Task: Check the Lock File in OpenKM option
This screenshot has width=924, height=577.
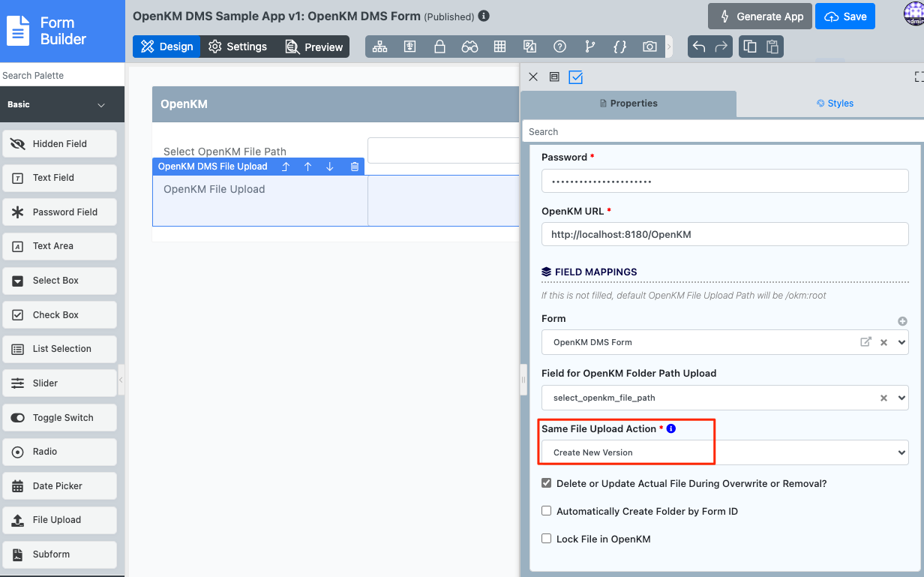Action: (x=547, y=539)
